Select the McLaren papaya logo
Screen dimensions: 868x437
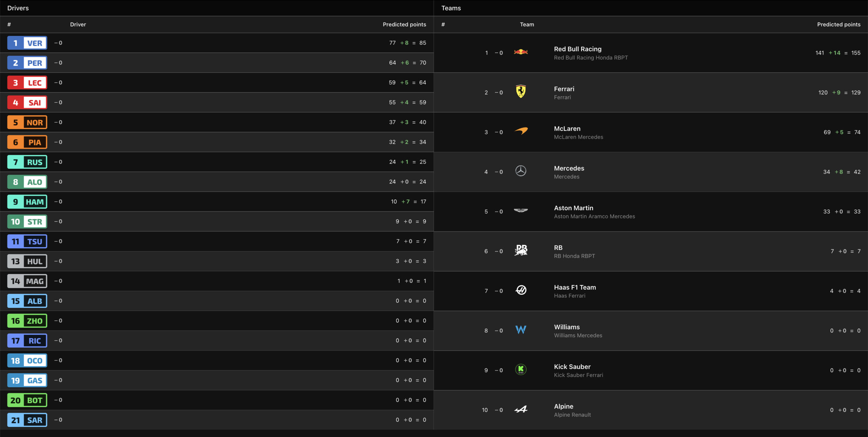point(521,131)
